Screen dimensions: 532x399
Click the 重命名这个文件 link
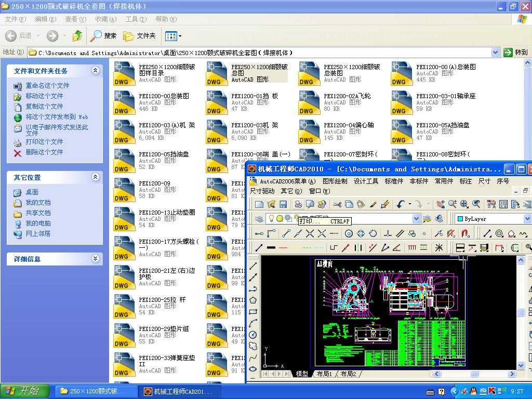(x=47, y=86)
